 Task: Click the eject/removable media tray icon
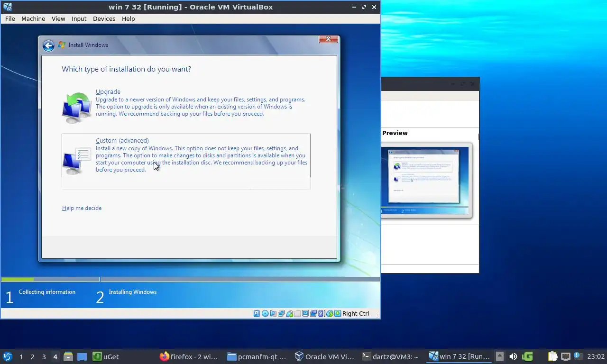(500, 356)
